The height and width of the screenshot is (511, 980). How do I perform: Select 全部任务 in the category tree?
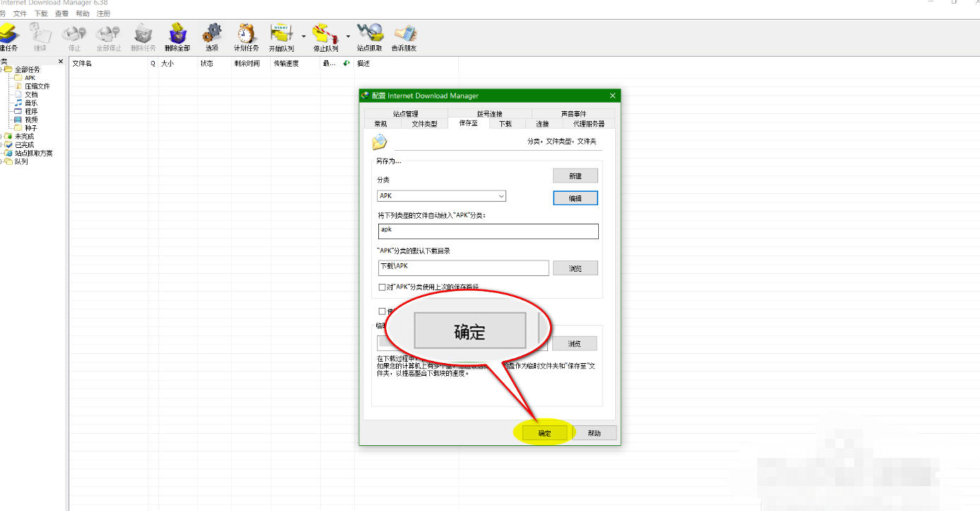[28, 69]
